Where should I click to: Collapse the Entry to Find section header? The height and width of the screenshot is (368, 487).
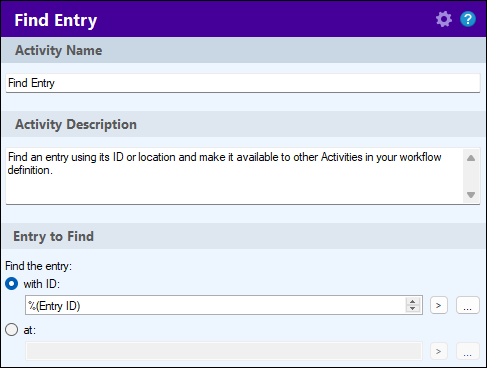(x=243, y=236)
